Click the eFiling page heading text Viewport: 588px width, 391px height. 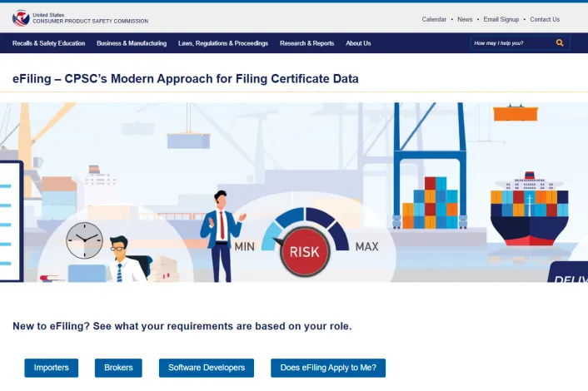coord(186,79)
